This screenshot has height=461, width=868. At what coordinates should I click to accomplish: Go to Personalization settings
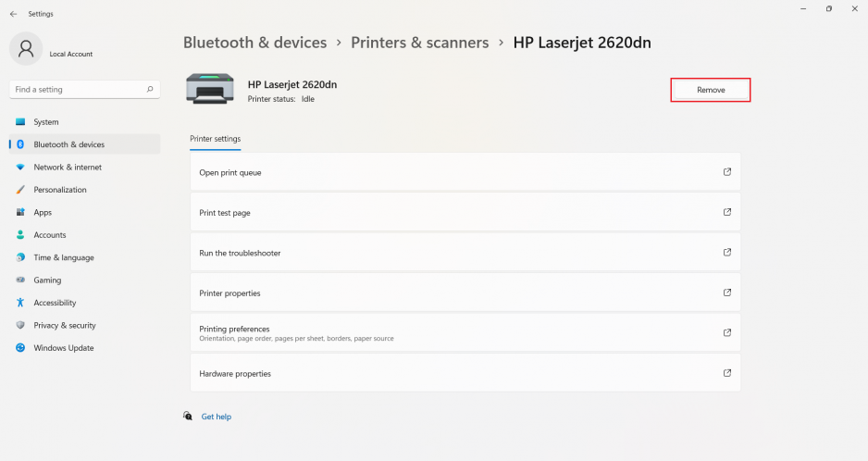coord(60,190)
